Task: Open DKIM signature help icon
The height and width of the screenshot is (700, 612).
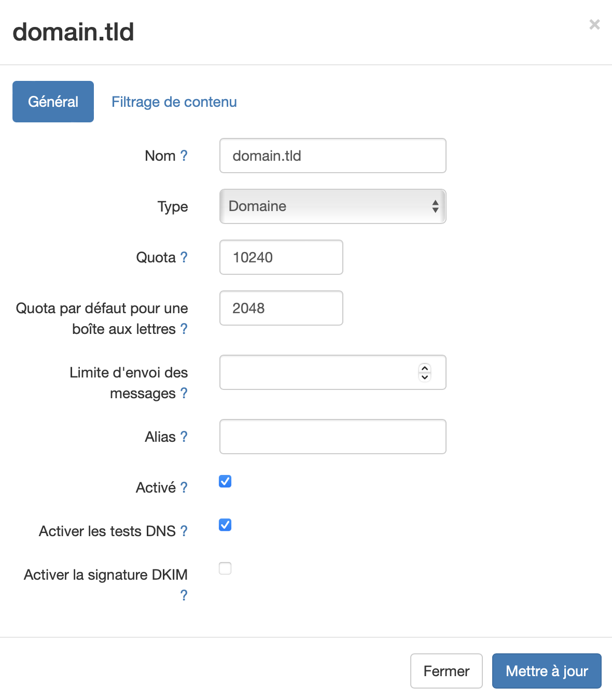Action: pos(184,595)
